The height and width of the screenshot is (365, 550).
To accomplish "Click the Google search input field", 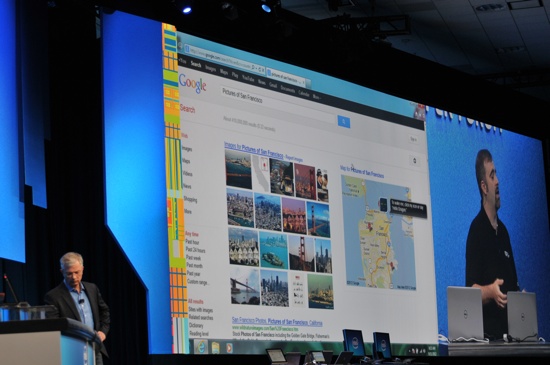I will (277, 104).
